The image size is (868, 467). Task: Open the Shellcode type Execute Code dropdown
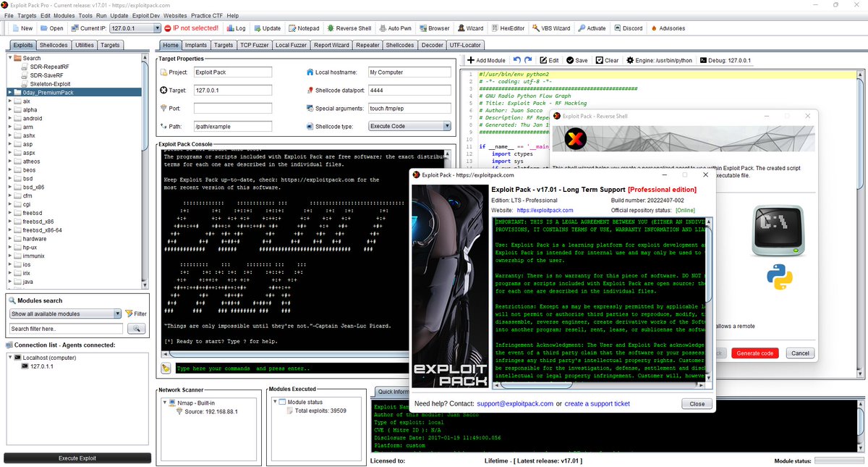coord(410,126)
